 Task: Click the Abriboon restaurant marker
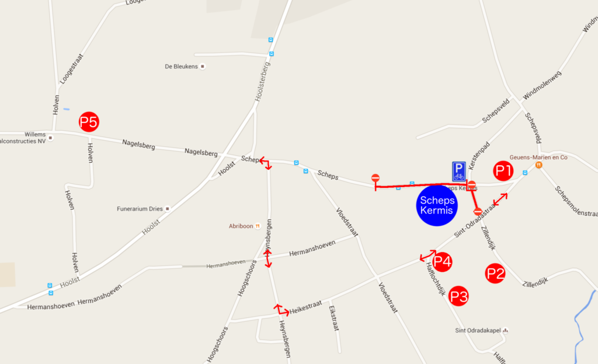pyautogui.click(x=258, y=226)
